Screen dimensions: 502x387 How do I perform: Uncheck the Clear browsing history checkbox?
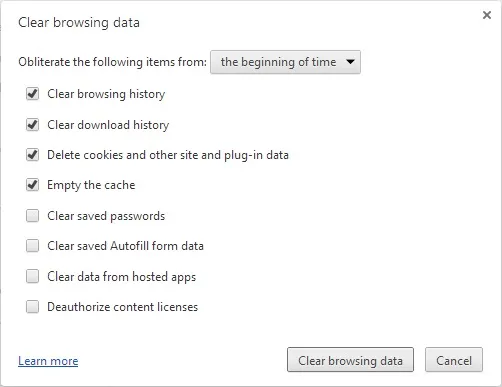32,94
